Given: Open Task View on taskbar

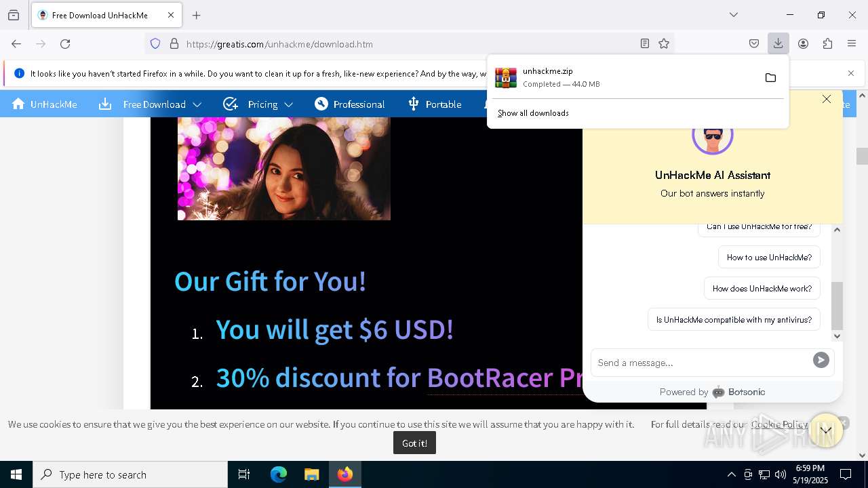Looking at the screenshot, I should (x=244, y=474).
